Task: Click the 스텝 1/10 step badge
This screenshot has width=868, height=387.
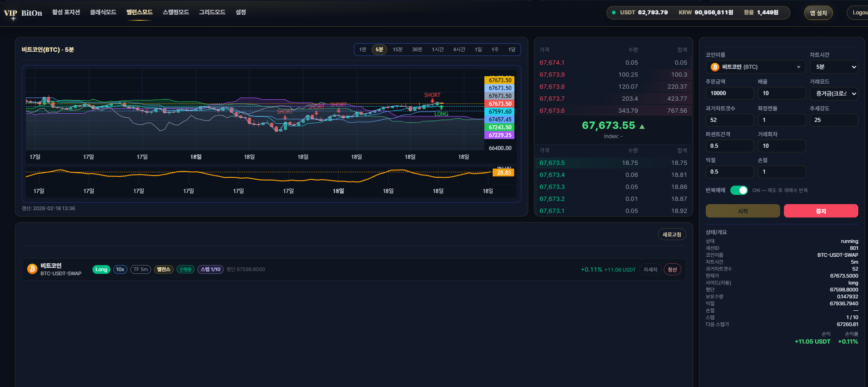Action: 210,270
